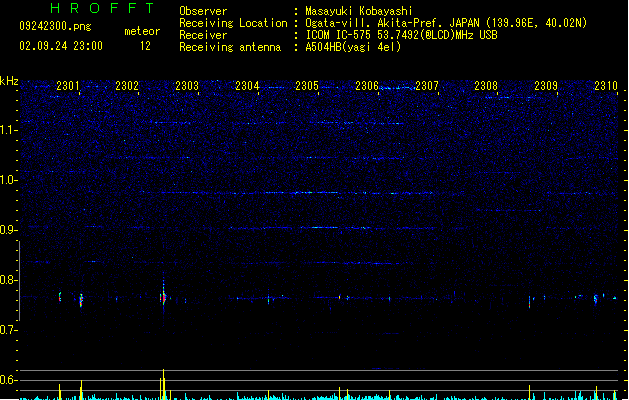Click the 1.1 frequency axis label

pos(8,130)
